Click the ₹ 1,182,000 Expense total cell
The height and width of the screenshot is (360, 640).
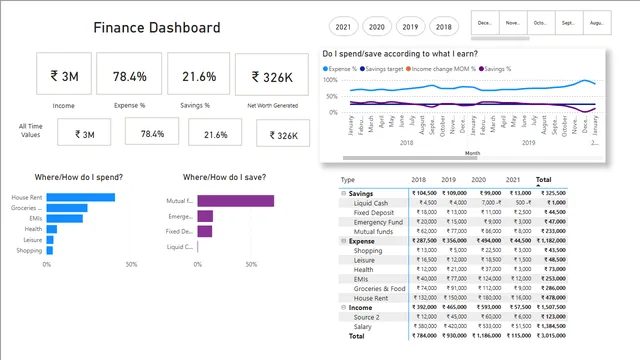(551, 241)
